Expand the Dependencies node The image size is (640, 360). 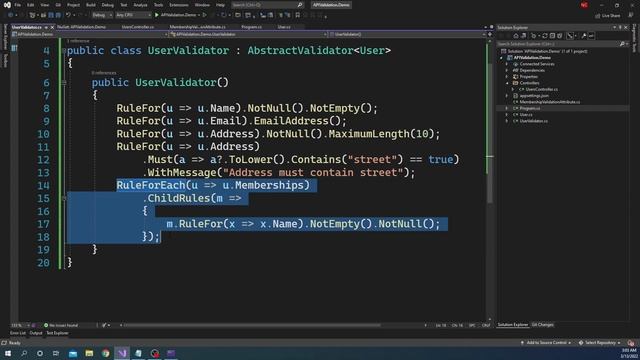[507, 71]
